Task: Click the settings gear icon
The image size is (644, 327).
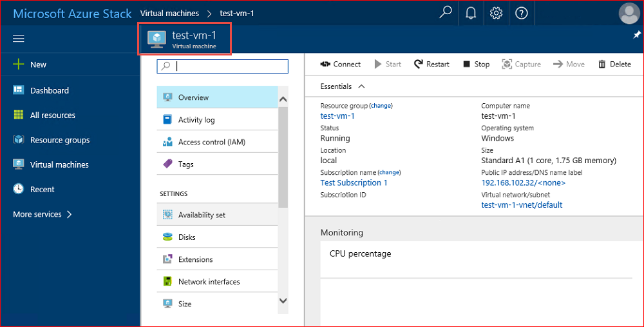Action: coord(496,13)
